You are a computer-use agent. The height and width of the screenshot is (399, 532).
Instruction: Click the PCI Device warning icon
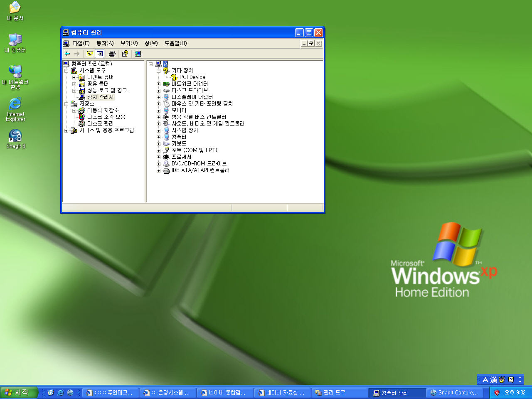pyautogui.click(x=174, y=77)
